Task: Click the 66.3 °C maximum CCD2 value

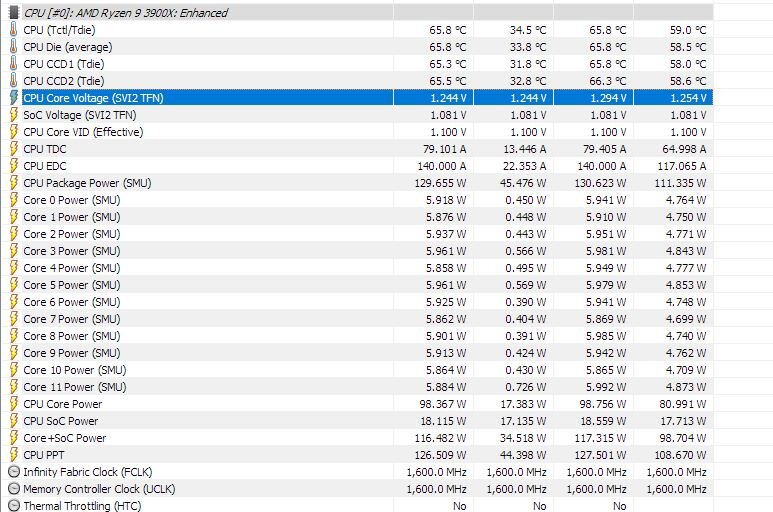Action: click(607, 81)
